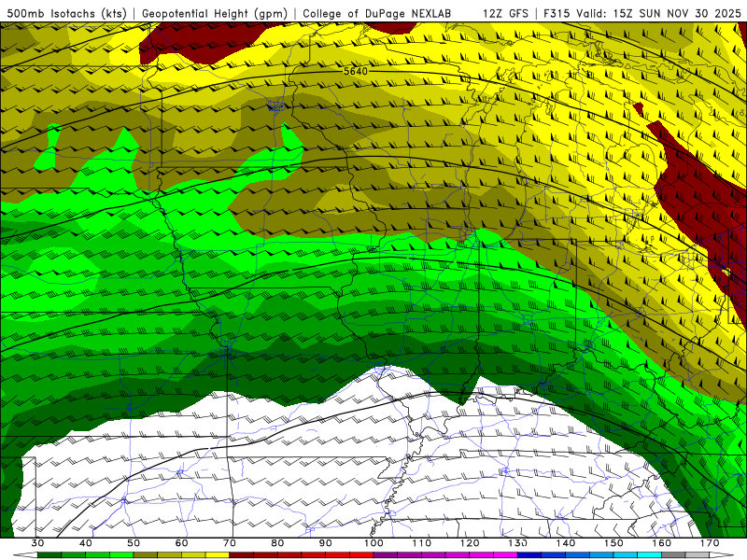Click the 130 knot legend value

[x=517, y=543]
